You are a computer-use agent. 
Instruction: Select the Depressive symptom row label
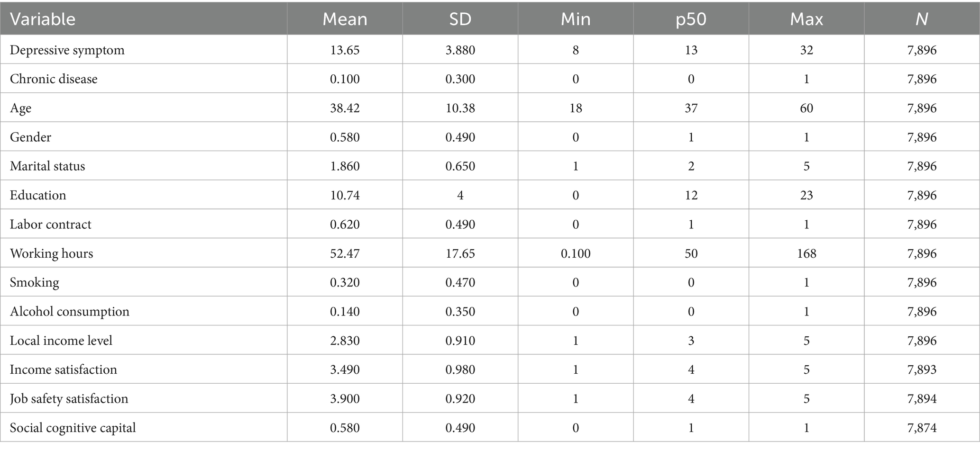(67, 50)
